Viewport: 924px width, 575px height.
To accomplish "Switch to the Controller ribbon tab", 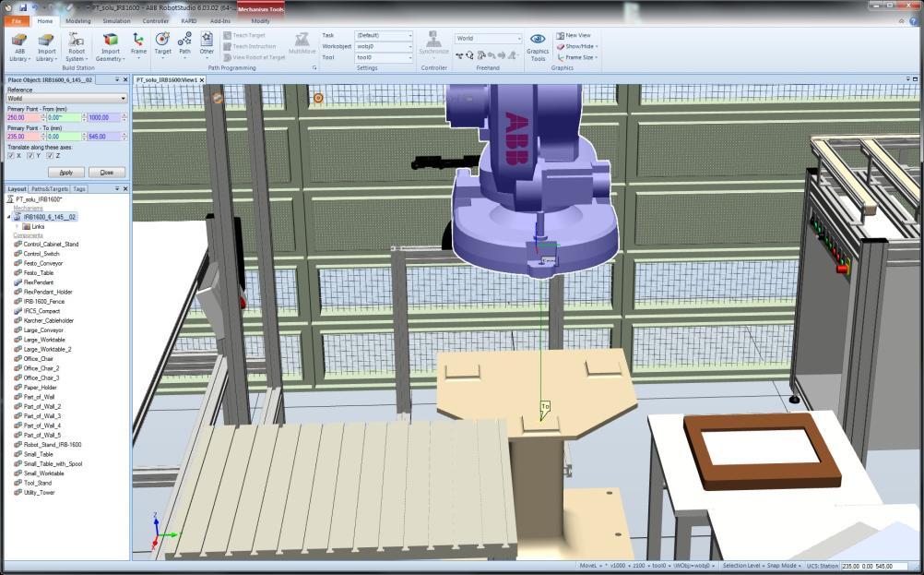I will coord(156,20).
